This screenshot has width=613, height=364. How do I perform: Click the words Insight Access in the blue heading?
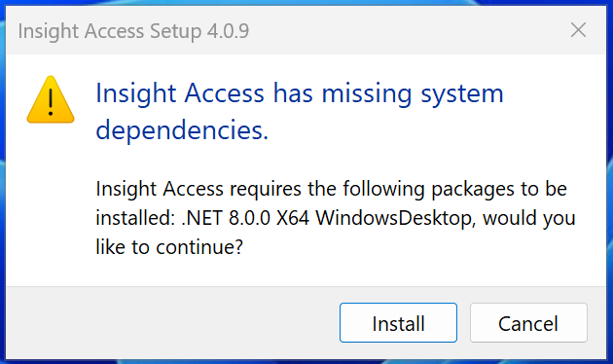click(180, 93)
